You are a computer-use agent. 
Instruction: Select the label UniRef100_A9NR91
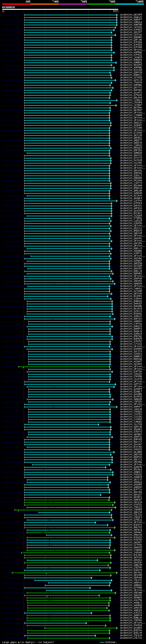pyautogui.click(x=131, y=63)
